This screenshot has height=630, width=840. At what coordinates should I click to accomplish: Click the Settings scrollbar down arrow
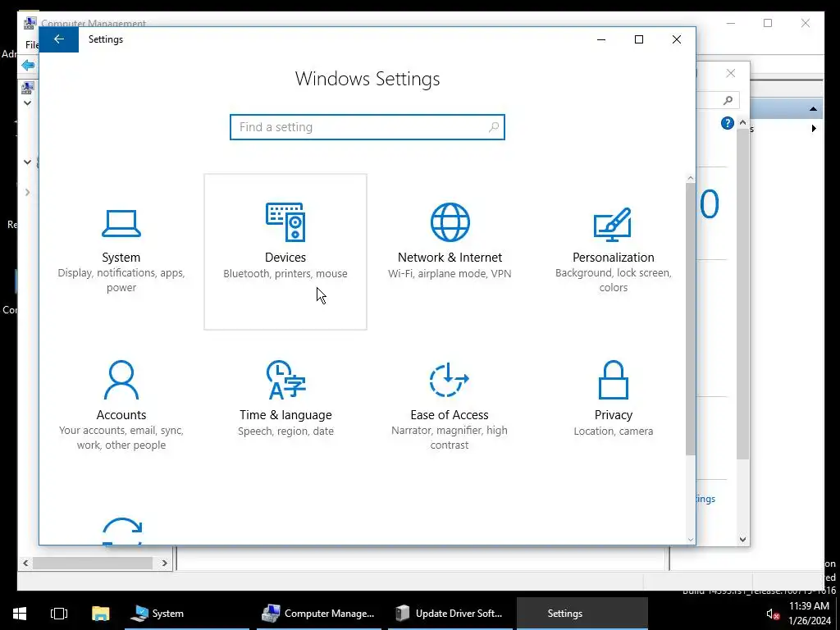690,540
